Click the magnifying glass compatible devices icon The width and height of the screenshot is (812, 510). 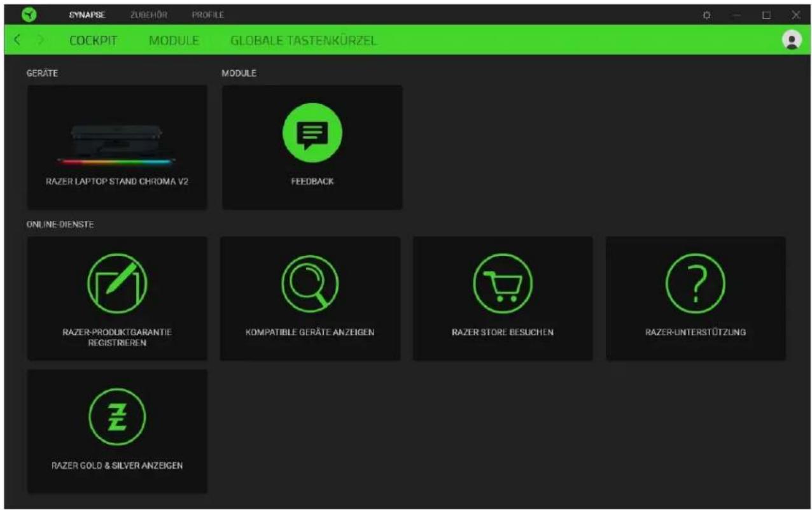[310, 283]
